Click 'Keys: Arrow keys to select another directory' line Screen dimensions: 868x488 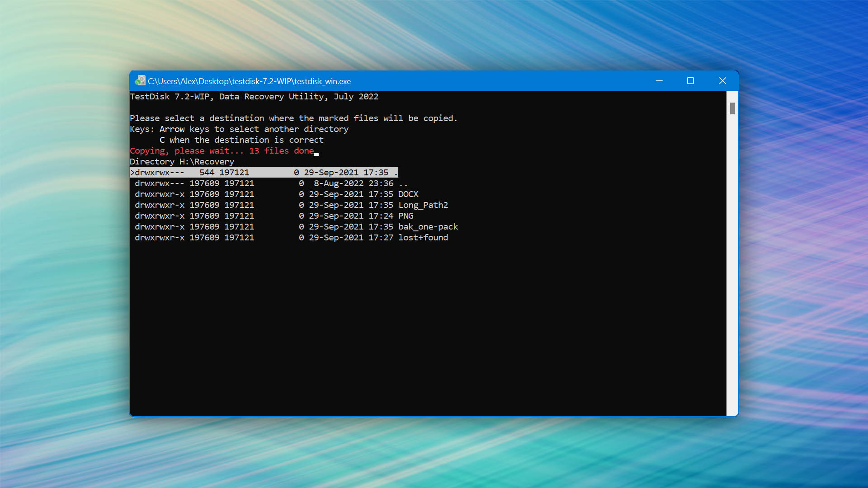(x=239, y=129)
